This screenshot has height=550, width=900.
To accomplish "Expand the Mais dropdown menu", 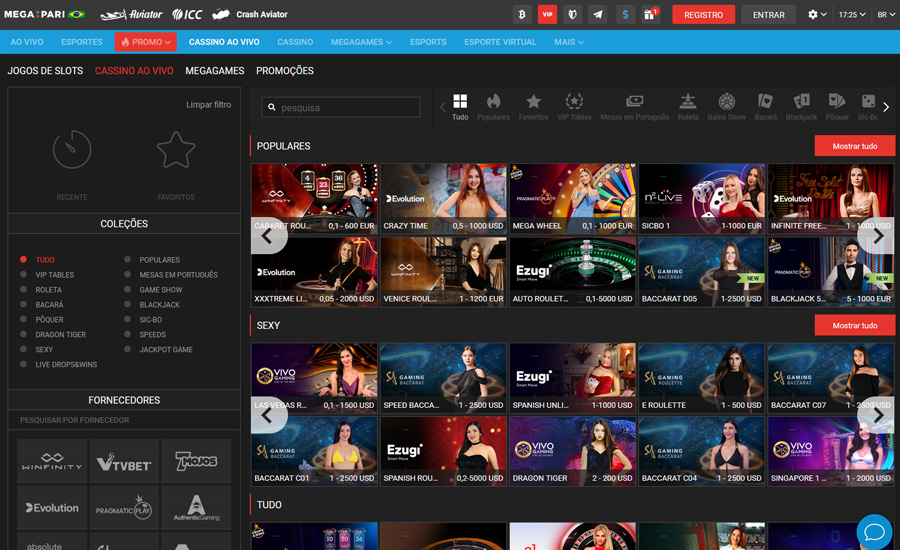I will pos(569,42).
